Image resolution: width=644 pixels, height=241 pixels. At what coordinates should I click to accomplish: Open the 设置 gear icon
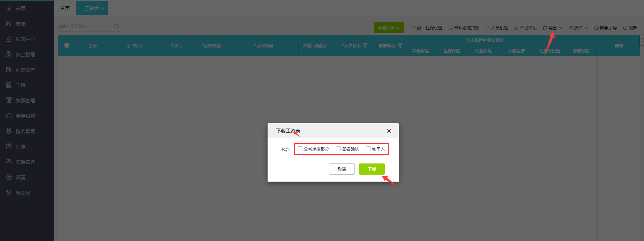(x=9, y=177)
